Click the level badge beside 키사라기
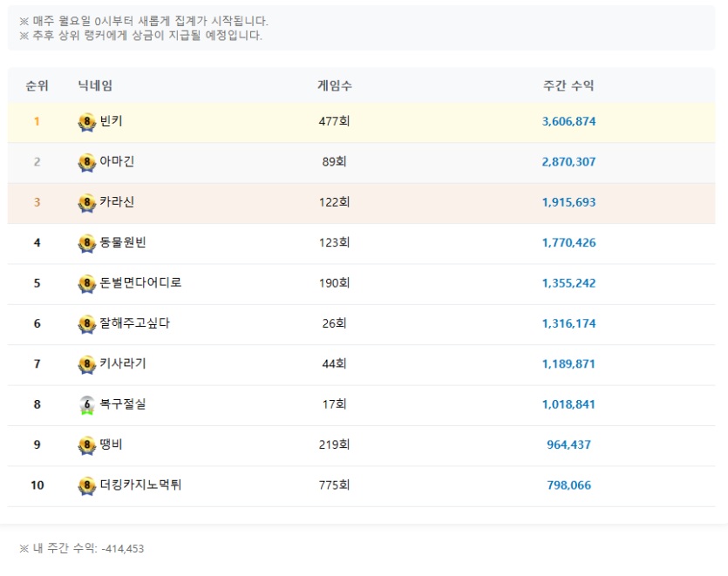The width and height of the screenshot is (728, 576). tap(87, 365)
